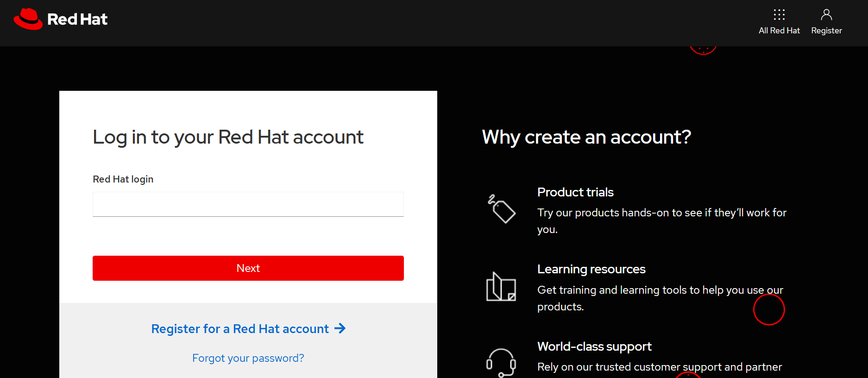Screen dimensions: 868x378
Task: Select the Learning resources heading
Action: pos(591,269)
